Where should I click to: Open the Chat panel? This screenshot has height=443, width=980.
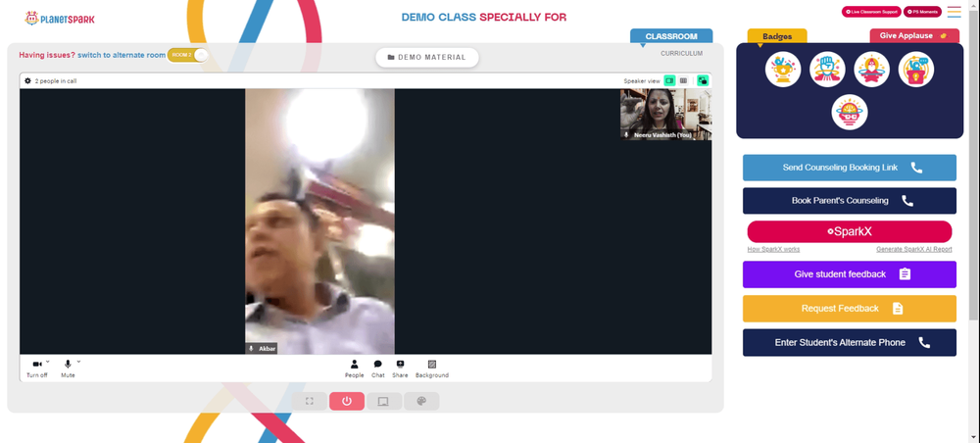click(378, 369)
